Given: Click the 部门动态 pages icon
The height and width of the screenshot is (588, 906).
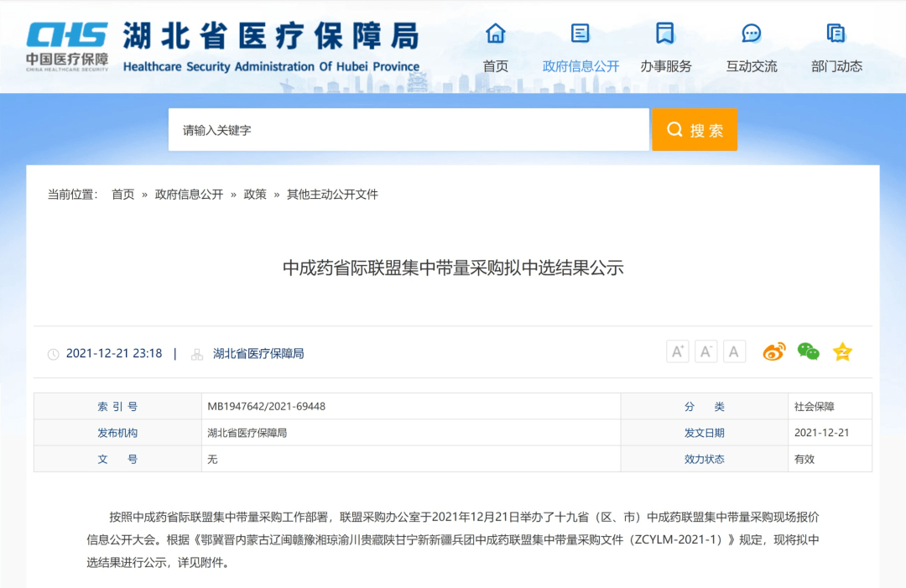Looking at the screenshot, I should [x=836, y=33].
